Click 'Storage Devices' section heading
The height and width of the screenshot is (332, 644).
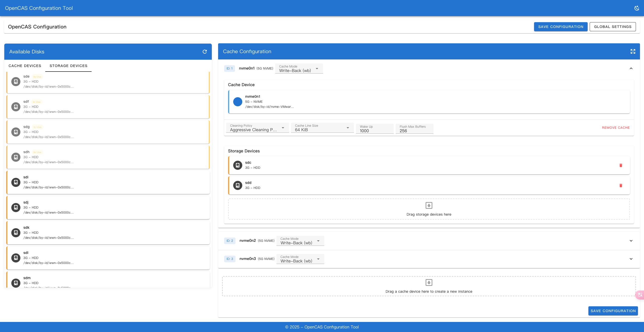pos(244,151)
